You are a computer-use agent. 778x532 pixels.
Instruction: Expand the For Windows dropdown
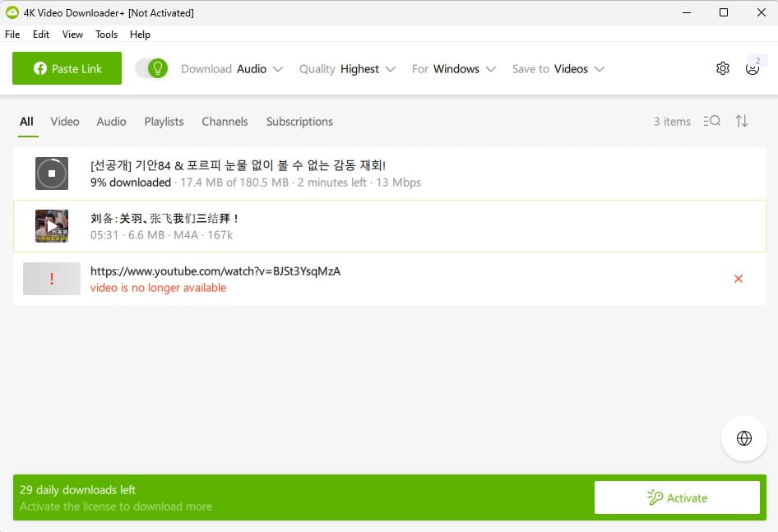coord(454,69)
